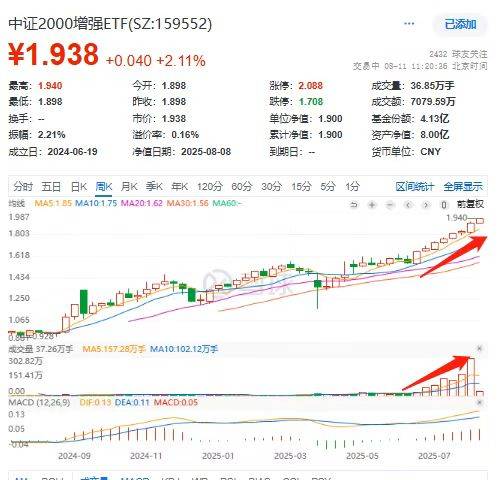Toggle the MA5 moving average label
This screenshot has width=499, height=480.
[x=53, y=203]
